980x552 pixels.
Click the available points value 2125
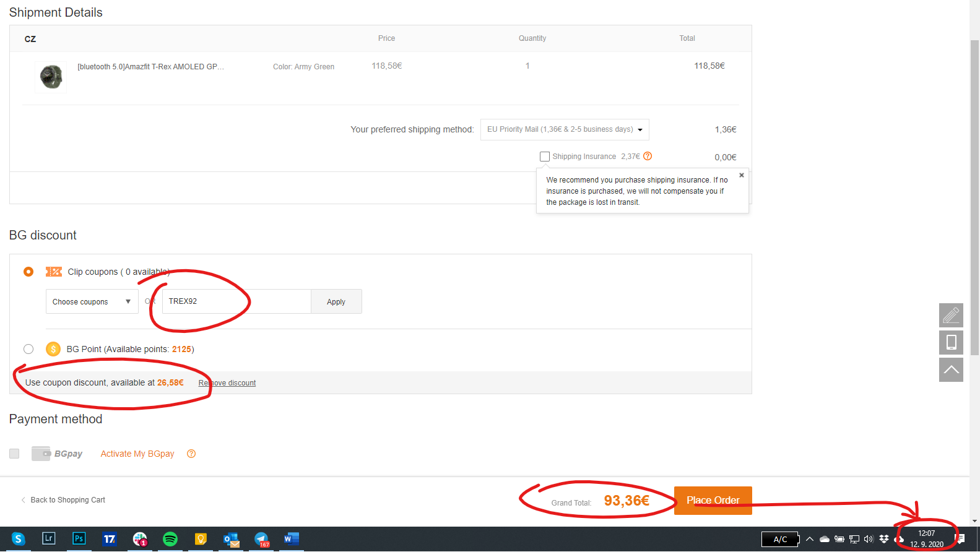tap(181, 349)
